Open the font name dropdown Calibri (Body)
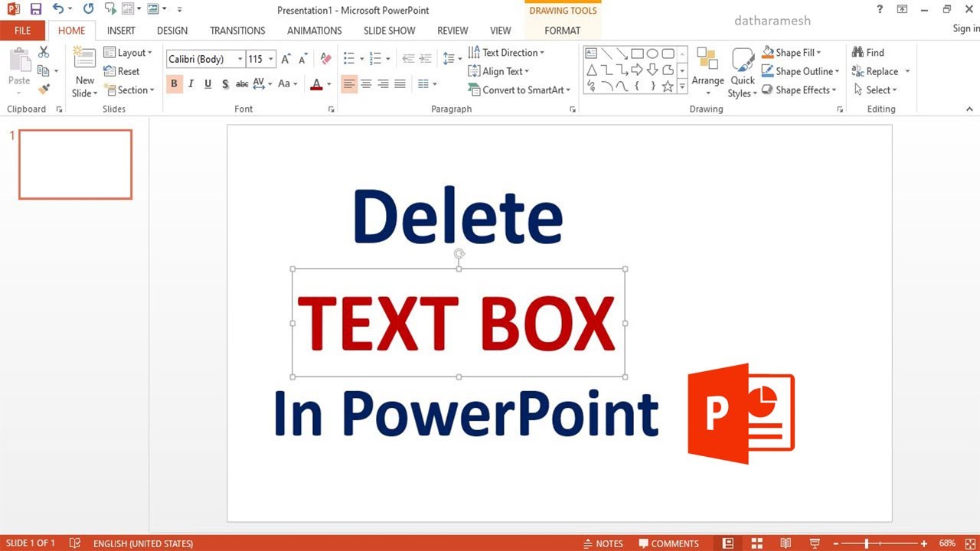 (205, 59)
